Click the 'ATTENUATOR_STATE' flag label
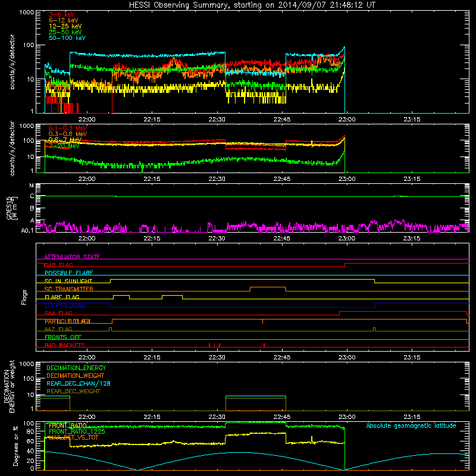This screenshot has width=476, height=476. pyautogui.click(x=72, y=257)
